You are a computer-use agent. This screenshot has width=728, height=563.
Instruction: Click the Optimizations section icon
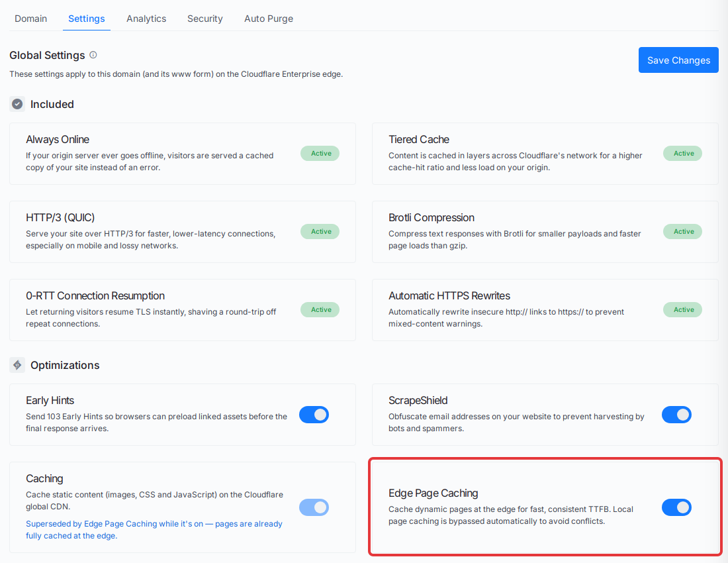tap(17, 365)
